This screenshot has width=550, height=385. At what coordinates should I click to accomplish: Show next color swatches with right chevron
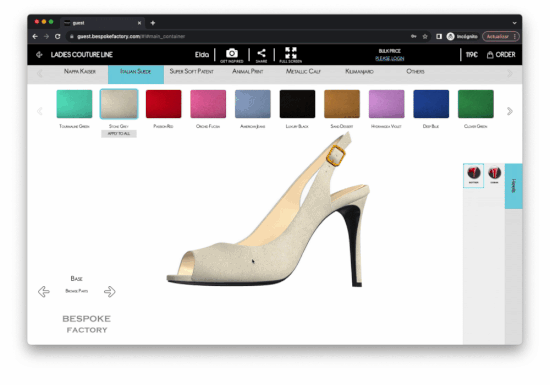[510, 111]
